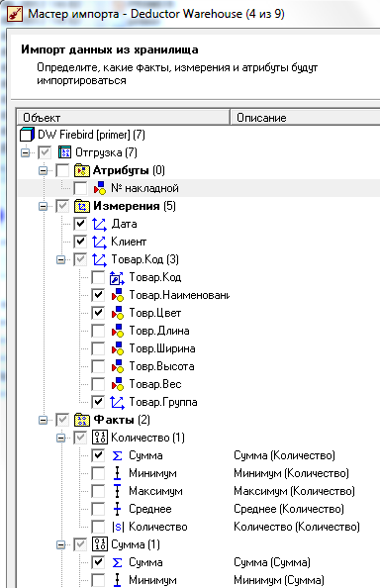Click Минимум icon beside Минимум (Количество)
Viewport: 380px width, 588px height.
pos(118,473)
